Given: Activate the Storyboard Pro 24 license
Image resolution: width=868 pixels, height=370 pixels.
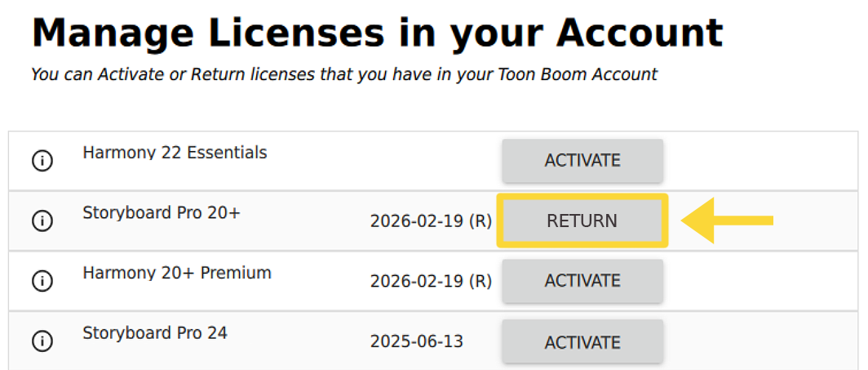Looking at the screenshot, I should click(582, 341).
